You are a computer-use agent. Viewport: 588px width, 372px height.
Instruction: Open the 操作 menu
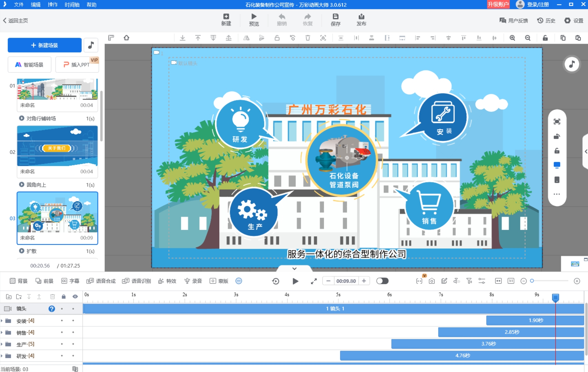[52, 5]
